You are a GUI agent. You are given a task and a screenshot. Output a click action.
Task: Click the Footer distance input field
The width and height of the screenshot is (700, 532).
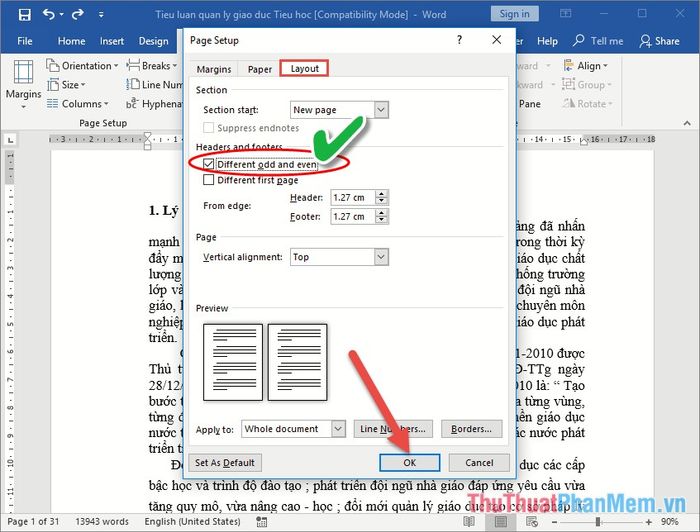pos(353,216)
